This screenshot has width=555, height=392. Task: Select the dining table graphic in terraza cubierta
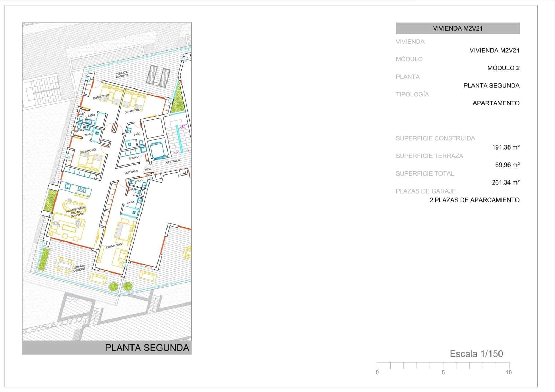(64, 265)
